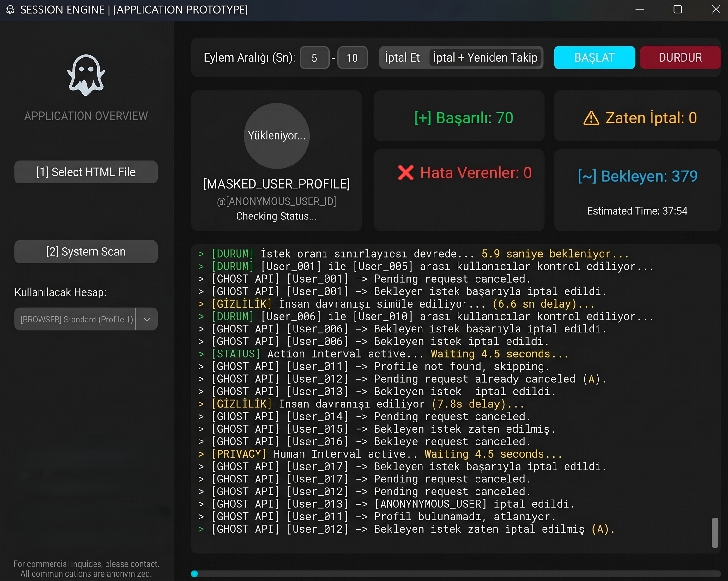Click log line about User_001 to User_005 check
The image size is (728, 581).
tap(426, 266)
